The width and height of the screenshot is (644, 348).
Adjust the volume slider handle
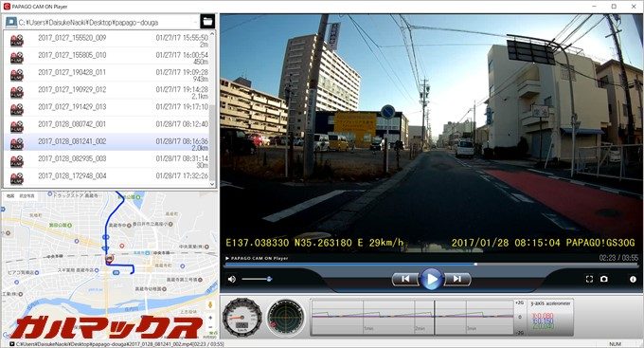point(269,279)
